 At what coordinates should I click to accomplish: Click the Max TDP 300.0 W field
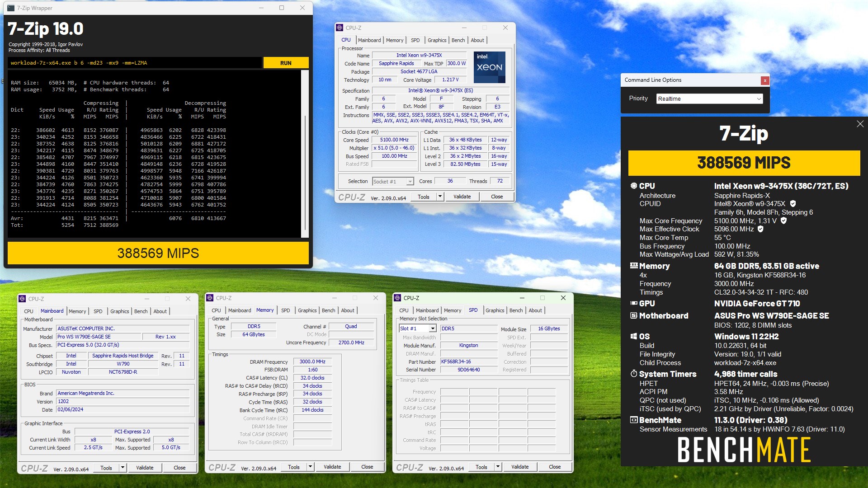(457, 63)
